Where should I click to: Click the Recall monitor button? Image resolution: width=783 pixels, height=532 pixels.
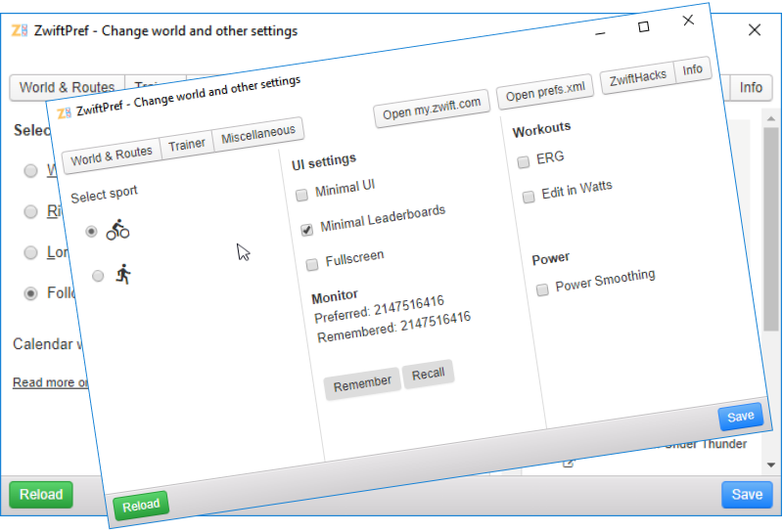[428, 374]
